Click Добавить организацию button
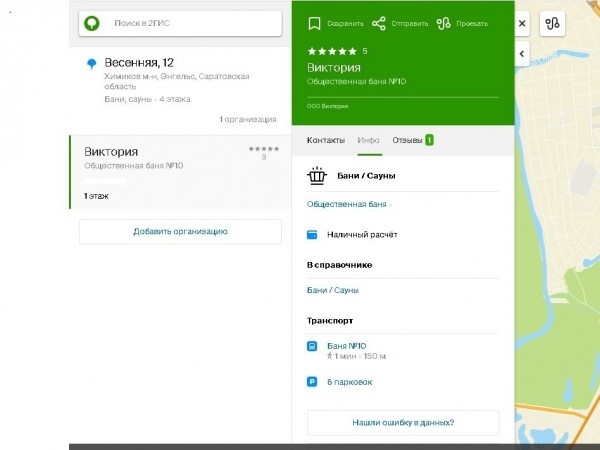This screenshot has height=450, width=600. pos(180,232)
